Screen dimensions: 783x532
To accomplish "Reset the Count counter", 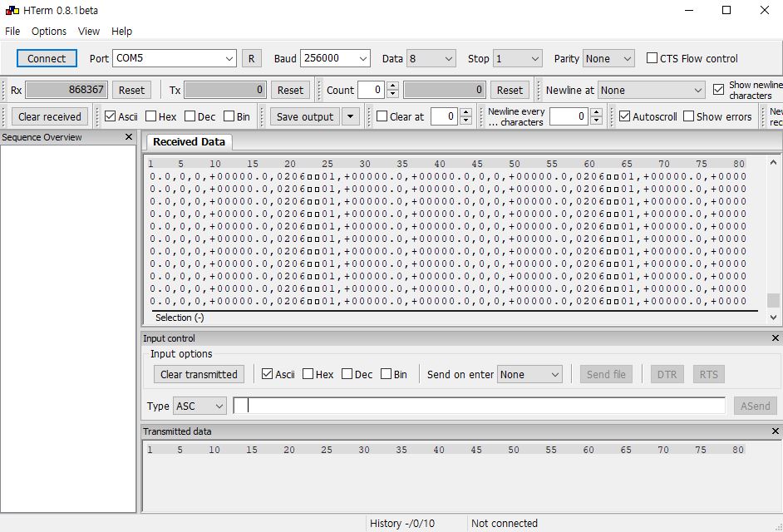I will (x=510, y=91).
